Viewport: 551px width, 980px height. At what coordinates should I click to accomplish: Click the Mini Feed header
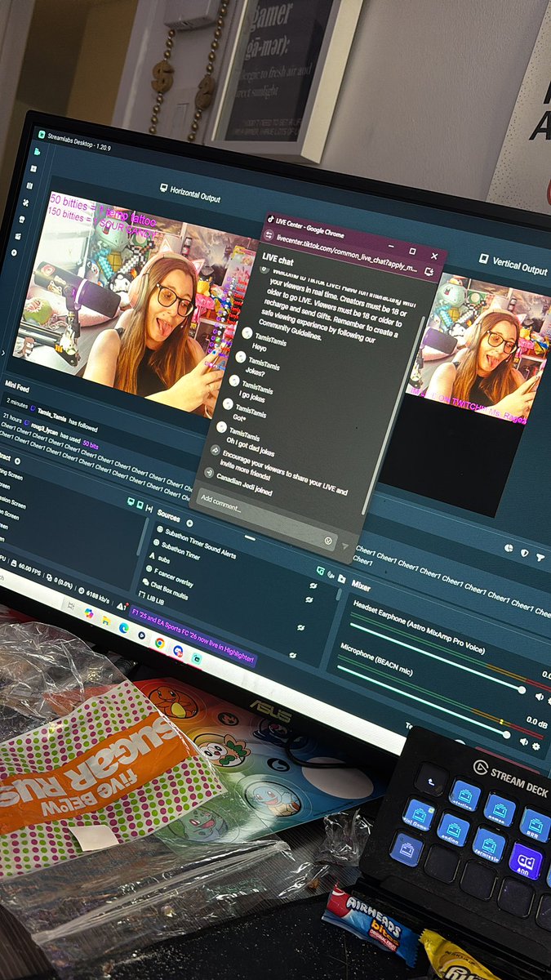tap(17, 387)
